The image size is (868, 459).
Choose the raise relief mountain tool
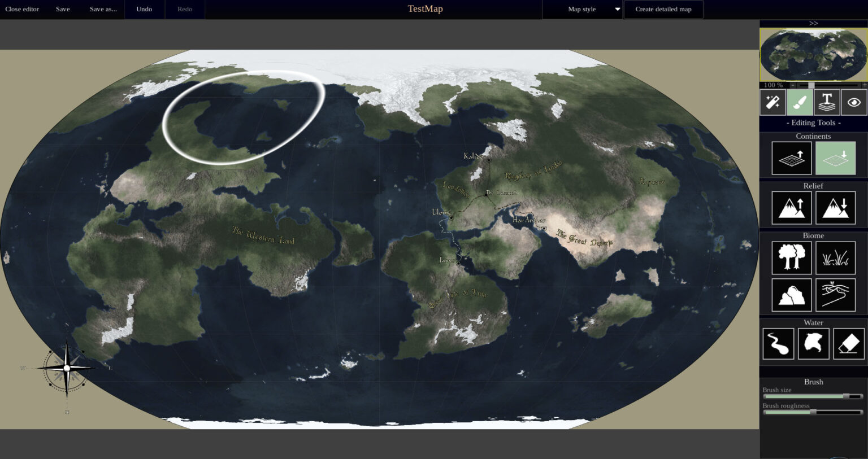(791, 208)
